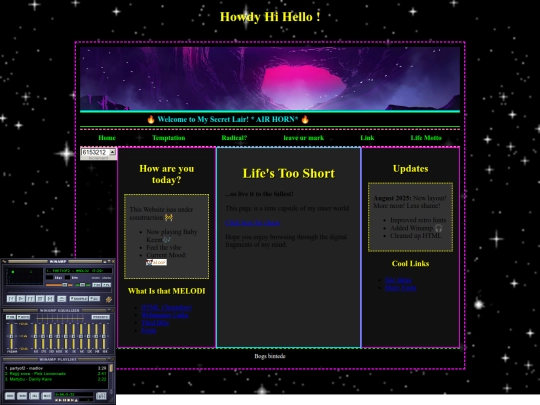The width and height of the screenshot is (540, 405).
Task: Open file with Winamp eject button
Action: click(61, 299)
